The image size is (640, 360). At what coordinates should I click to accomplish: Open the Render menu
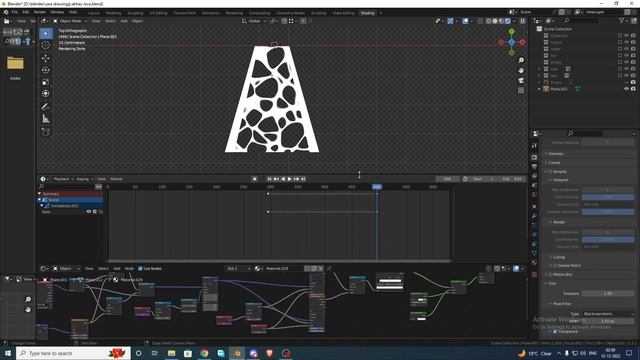40,12
